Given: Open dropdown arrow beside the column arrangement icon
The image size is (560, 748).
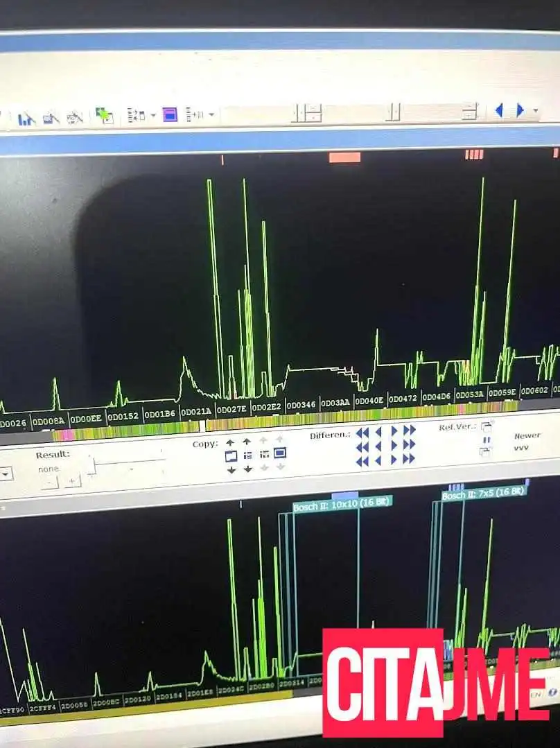Looking at the screenshot, I should point(153,115).
